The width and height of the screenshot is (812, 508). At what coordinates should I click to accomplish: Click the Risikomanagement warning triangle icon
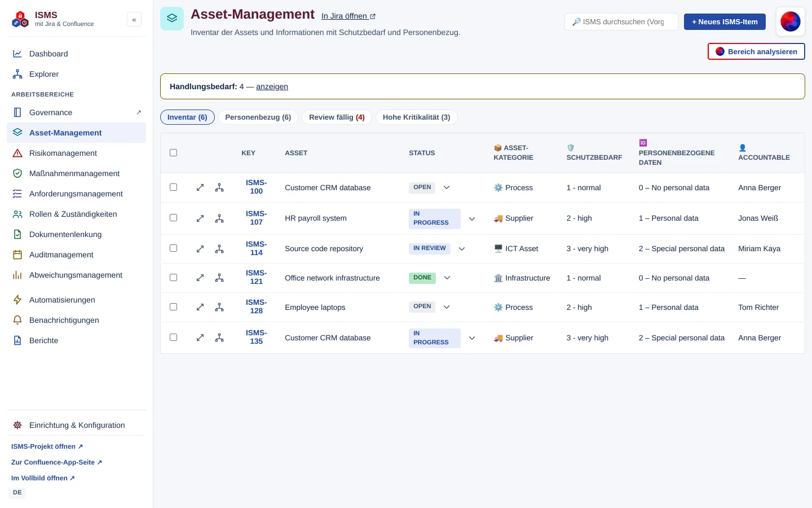coord(17,153)
